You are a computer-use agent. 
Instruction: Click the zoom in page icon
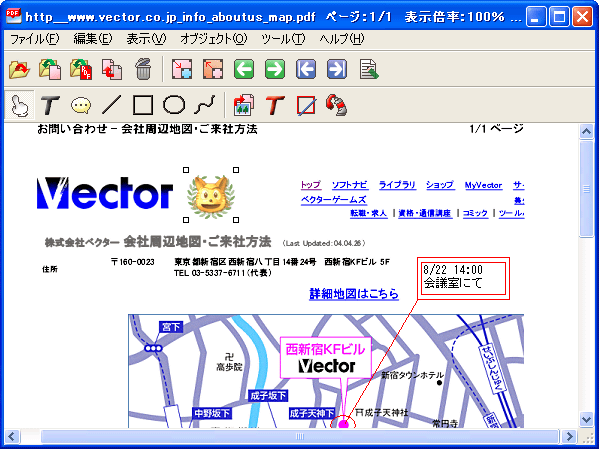(x=182, y=69)
